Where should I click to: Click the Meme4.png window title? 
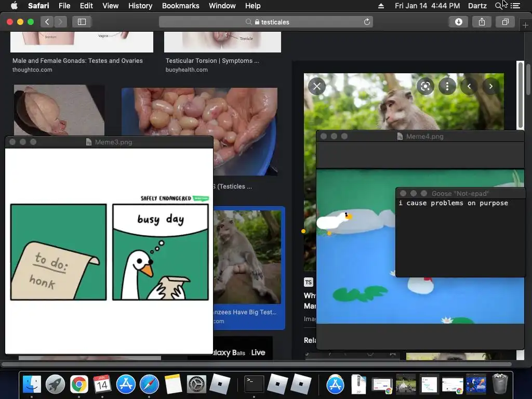pos(425,137)
